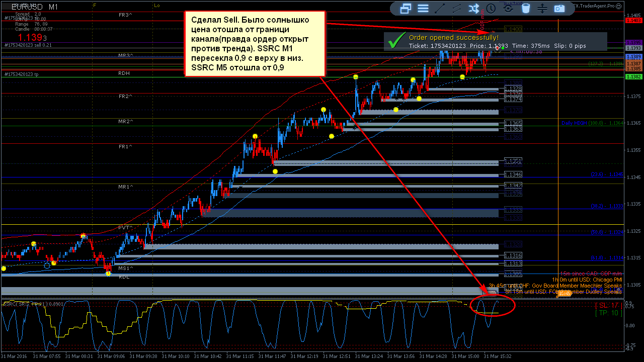Click the large red 1.1393 price readout

tap(32, 38)
